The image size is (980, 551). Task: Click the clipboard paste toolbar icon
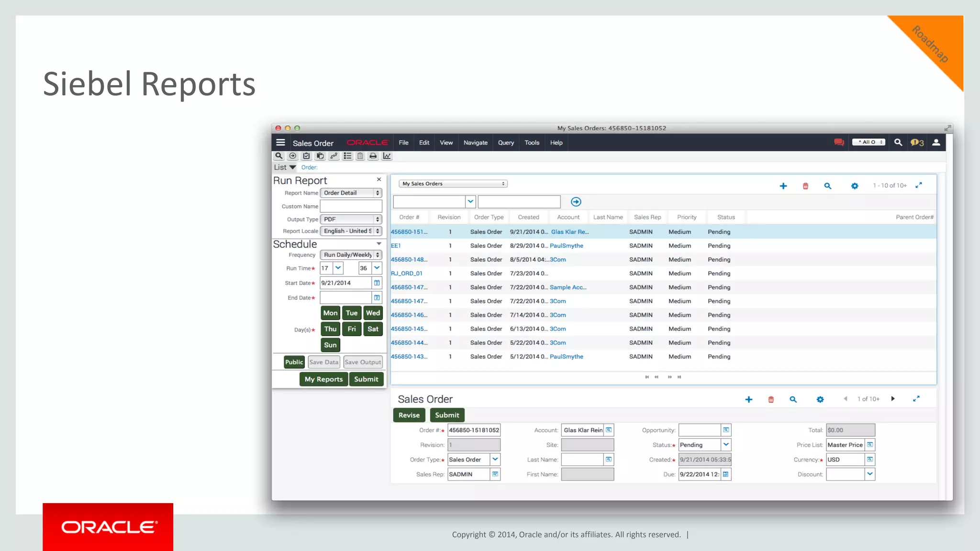tap(360, 156)
